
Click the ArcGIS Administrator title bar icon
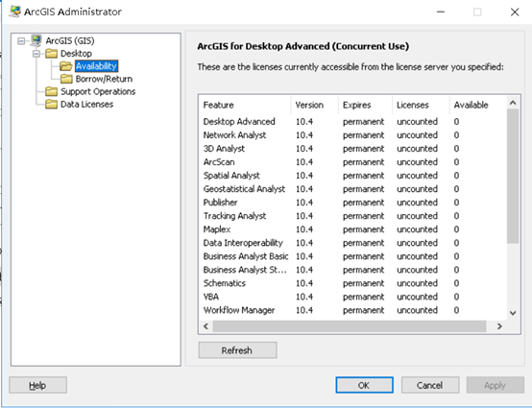(14, 12)
